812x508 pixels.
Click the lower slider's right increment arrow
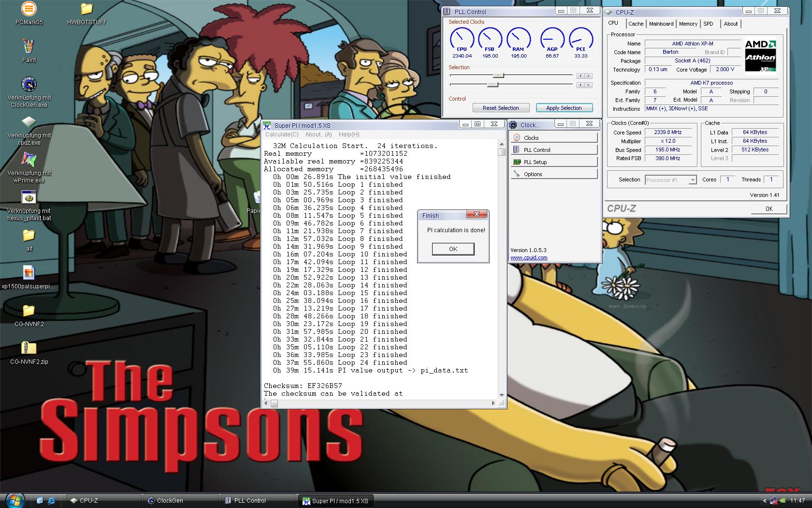[589, 85]
